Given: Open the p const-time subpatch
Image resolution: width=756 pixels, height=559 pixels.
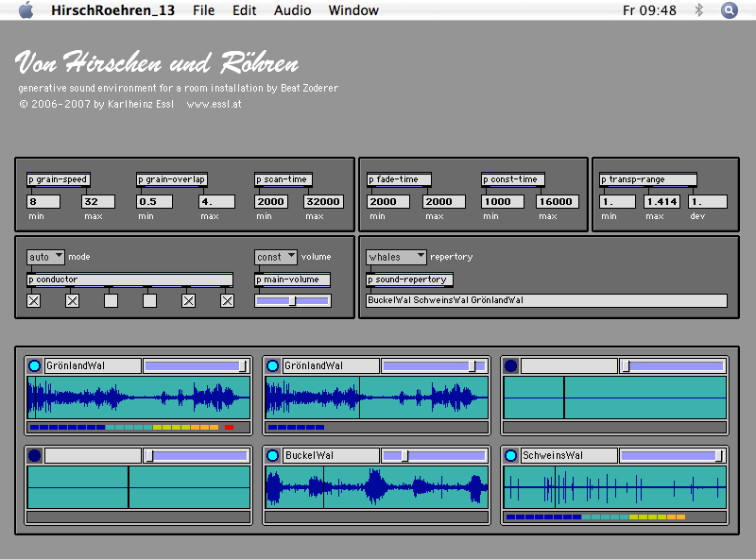Looking at the screenshot, I should tap(513, 179).
